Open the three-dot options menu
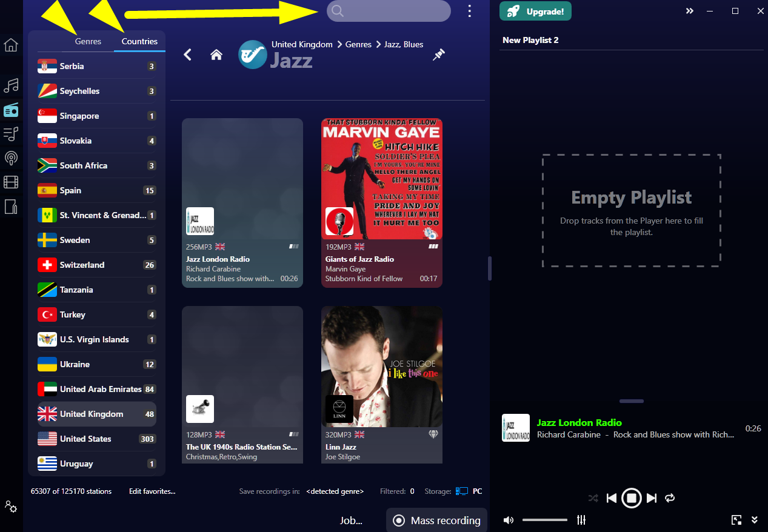768x532 pixels. click(469, 11)
